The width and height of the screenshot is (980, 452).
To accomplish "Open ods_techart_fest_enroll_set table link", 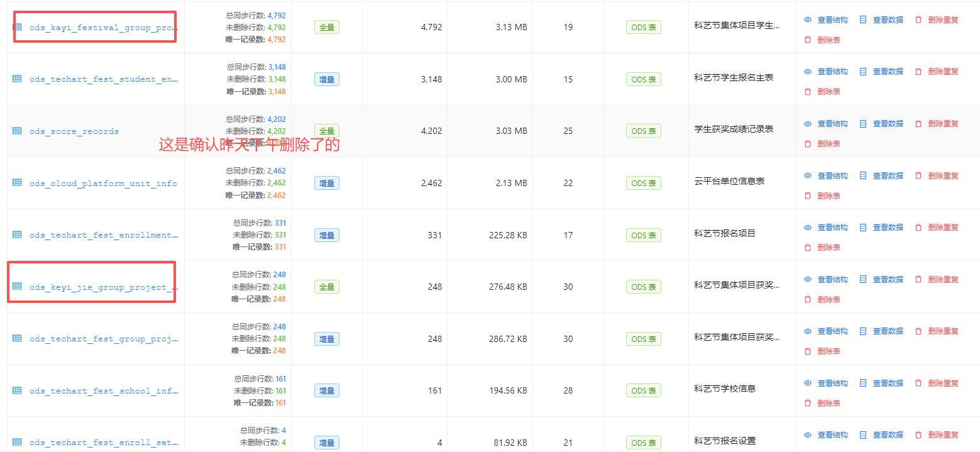I will (x=103, y=443).
